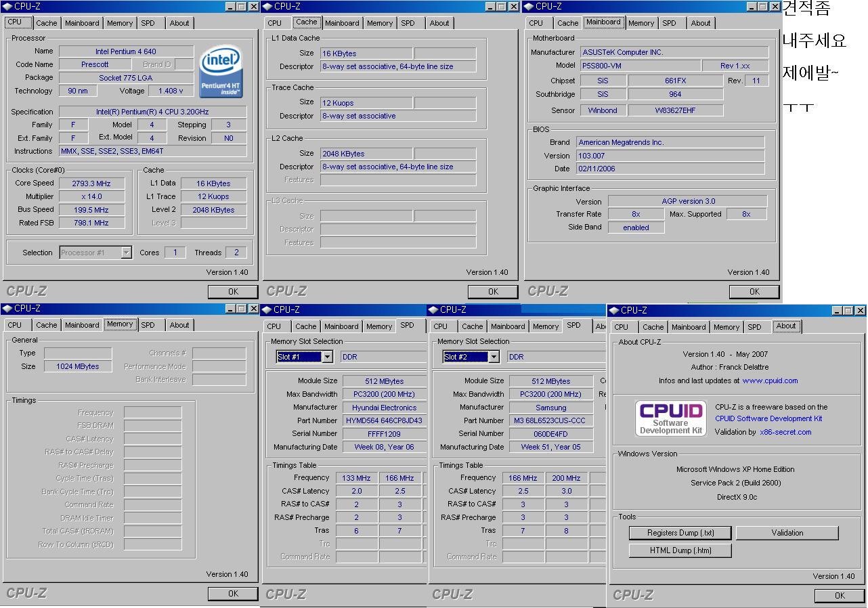Click the Side Band enabled value

coord(636,227)
